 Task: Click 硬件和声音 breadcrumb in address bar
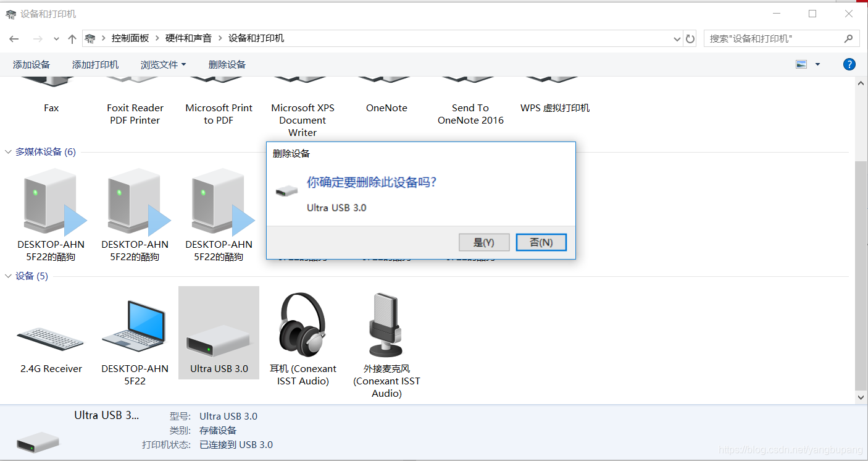coord(188,38)
